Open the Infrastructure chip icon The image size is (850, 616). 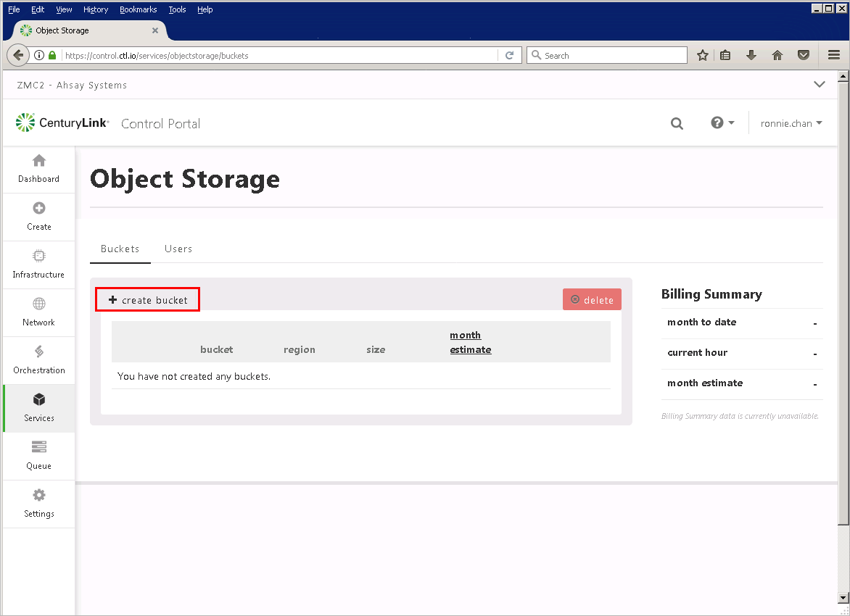pos(39,256)
